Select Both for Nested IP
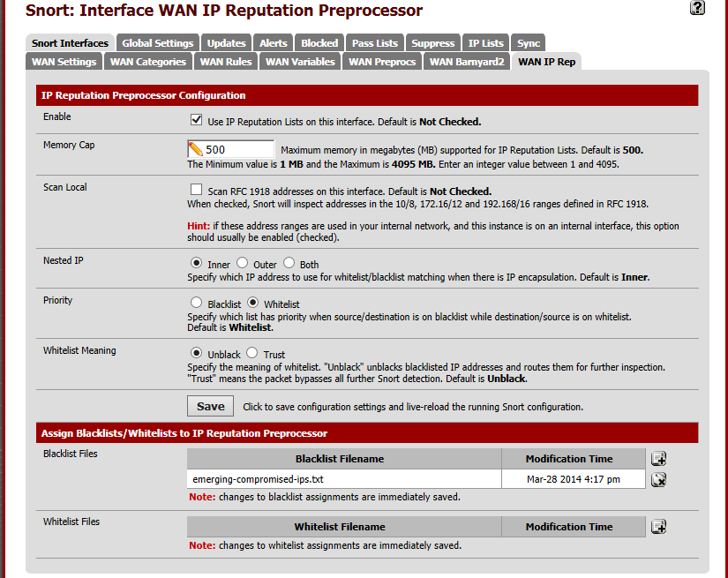The height and width of the screenshot is (578, 728). coord(289,264)
